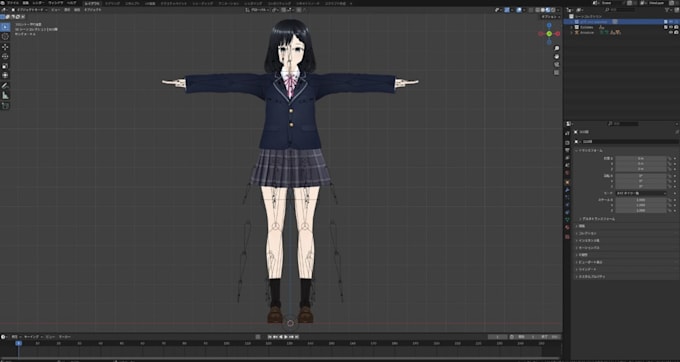Switch perspective/orthographic grid button
This screenshot has height=362, width=680.
pyautogui.click(x=557, y=72)
